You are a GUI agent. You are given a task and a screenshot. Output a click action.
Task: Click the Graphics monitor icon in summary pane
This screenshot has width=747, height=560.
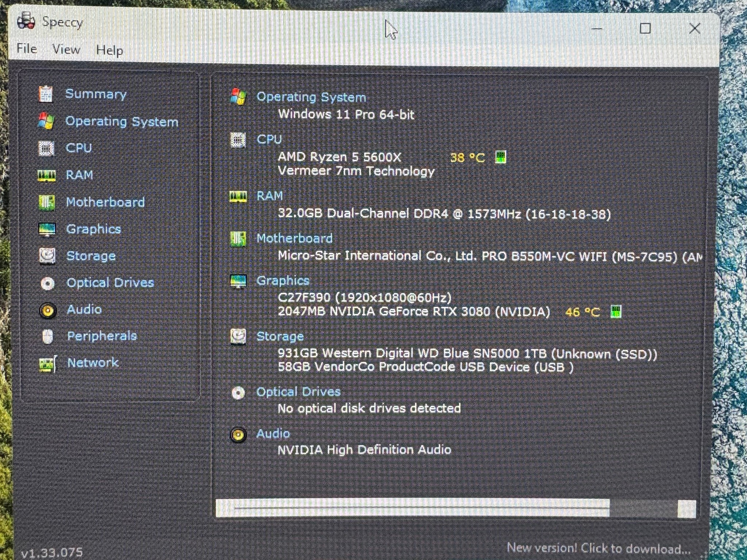(x=239, y=281)
